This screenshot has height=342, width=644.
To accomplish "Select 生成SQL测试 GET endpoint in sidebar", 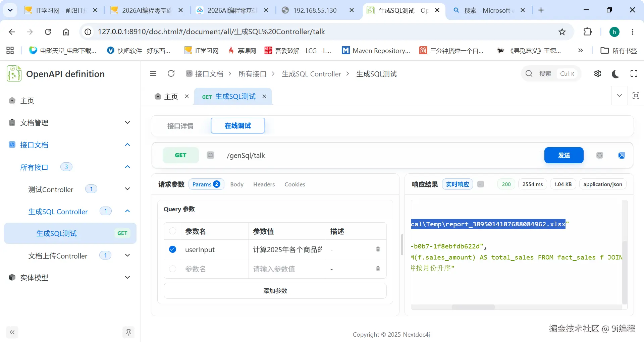I will pyautogui.click(x=70, y=233).
